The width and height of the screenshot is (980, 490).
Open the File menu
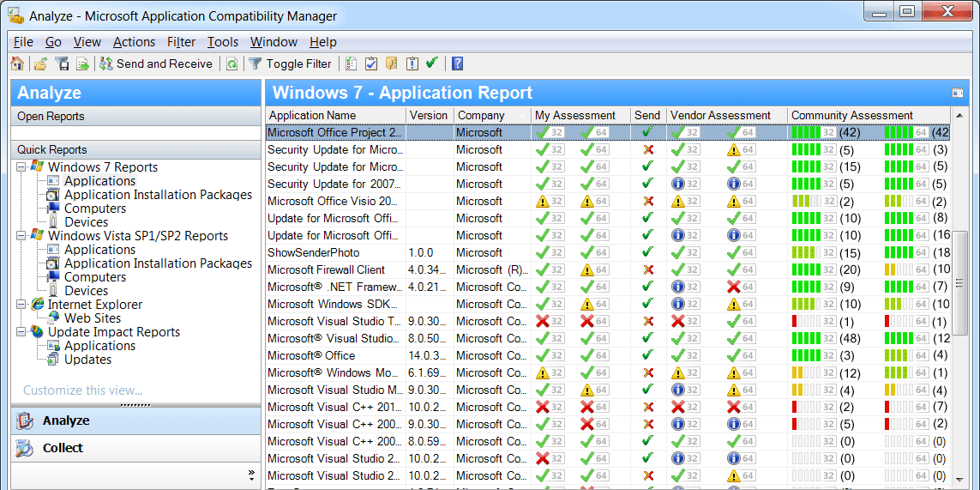pyautogui.click(x=23, y=42)
